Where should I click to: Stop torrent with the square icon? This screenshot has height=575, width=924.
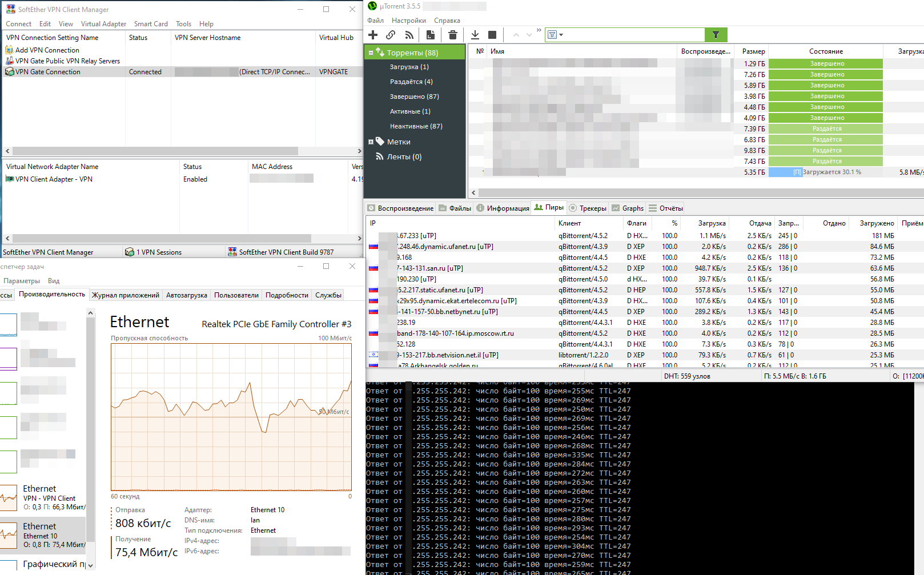coord(492,35)
